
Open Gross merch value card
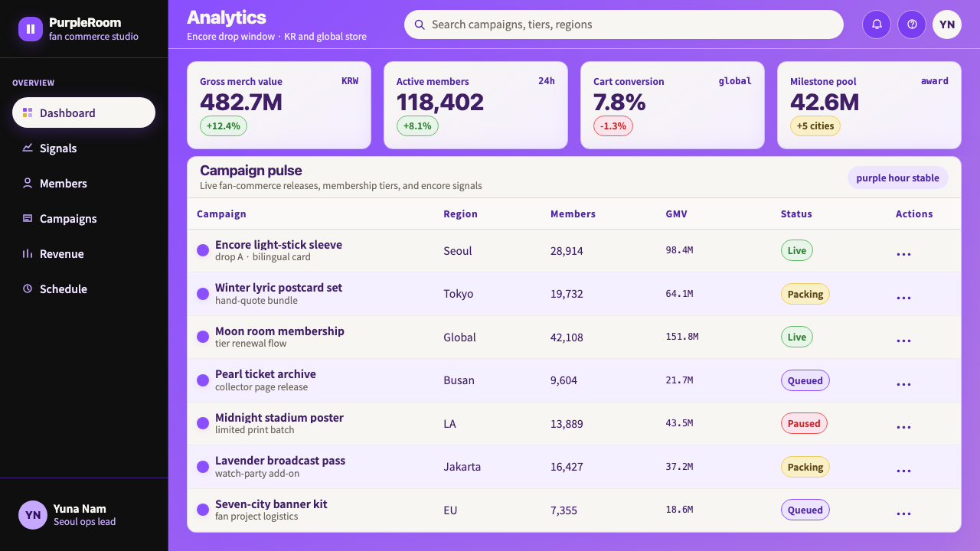[279, 105]
